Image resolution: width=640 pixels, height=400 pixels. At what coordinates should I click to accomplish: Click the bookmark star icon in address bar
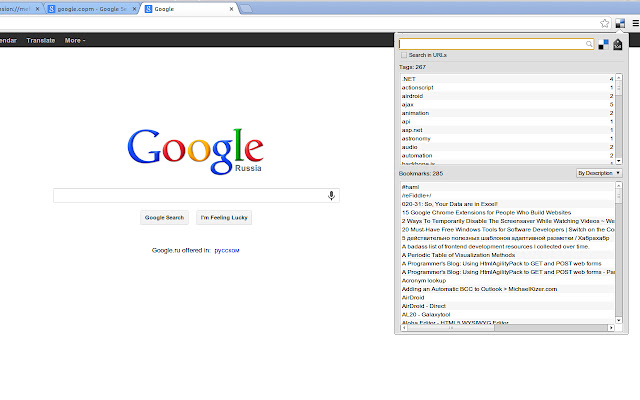[604, 23]
